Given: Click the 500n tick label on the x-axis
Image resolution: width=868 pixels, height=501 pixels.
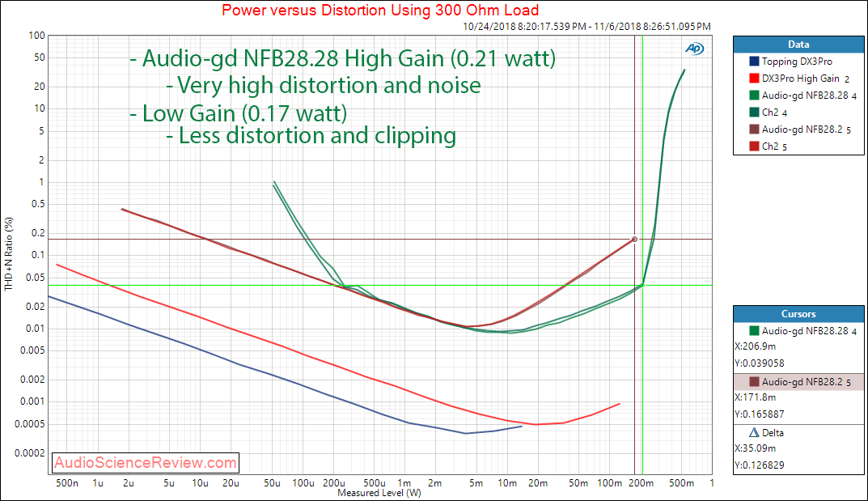Looking at the screenshot, I should tap(67, 483).
